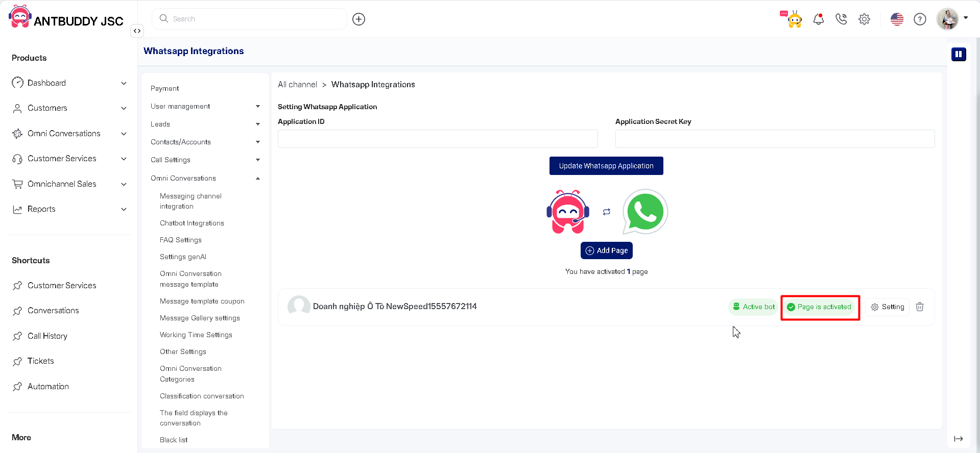Viewport: 980px width, 453px height.
Task: Expand Contacts/Accounts settings arrow
Action: pyautogui.click(x=258, y=142)
